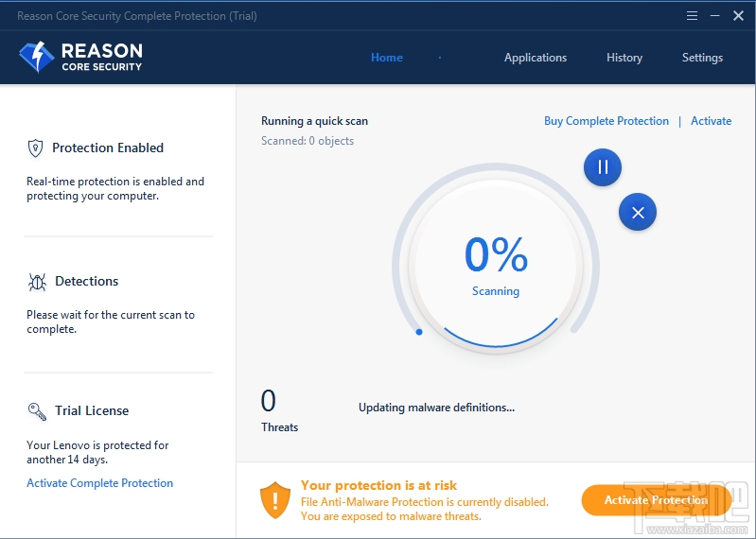Click the key icon beside Trial License
This screenshot has height=539, width=756.
click(37, 411)
